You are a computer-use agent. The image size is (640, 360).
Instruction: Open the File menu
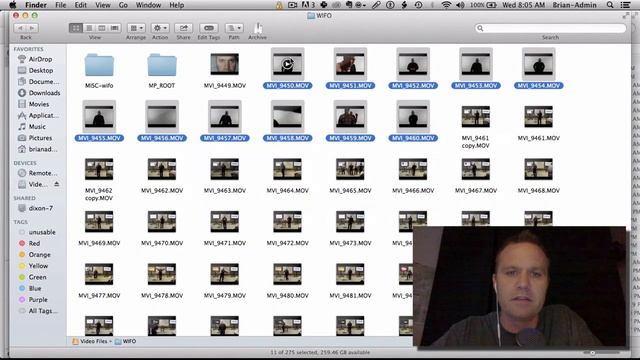pyautogui.click(x=60, y=5)
